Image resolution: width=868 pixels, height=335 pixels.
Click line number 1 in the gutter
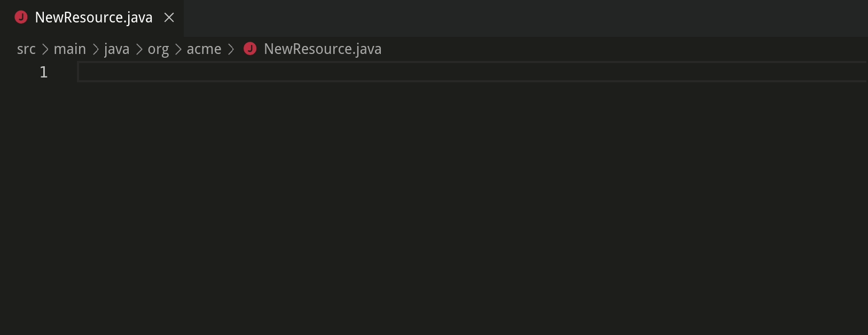[x=43, y=72]
